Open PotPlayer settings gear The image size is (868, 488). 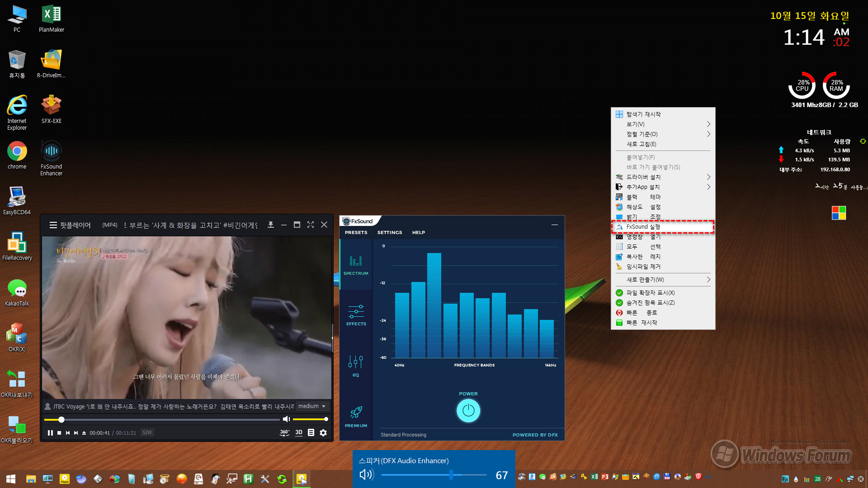323,432
